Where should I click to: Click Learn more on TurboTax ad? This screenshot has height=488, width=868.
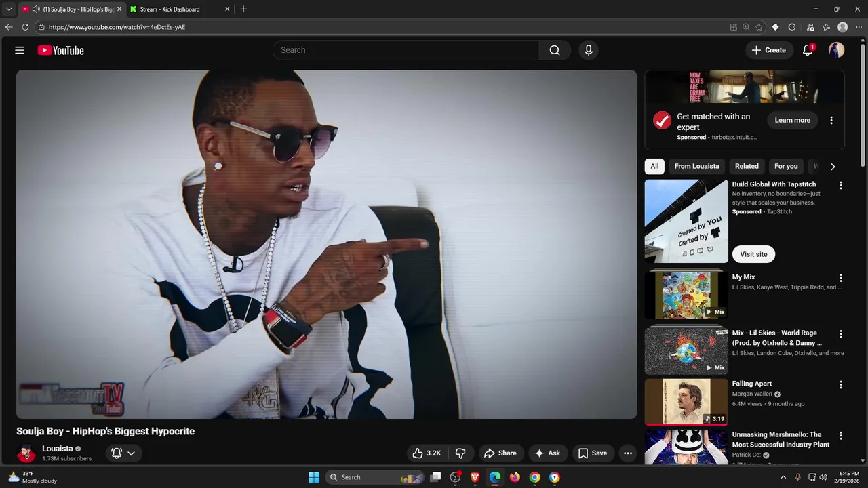tap(793, 120)
